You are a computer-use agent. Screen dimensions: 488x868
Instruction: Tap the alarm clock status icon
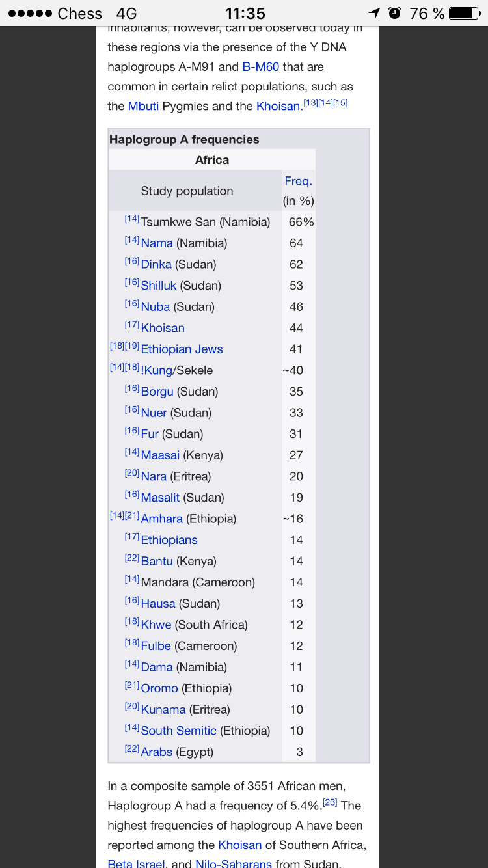point(395,13)
